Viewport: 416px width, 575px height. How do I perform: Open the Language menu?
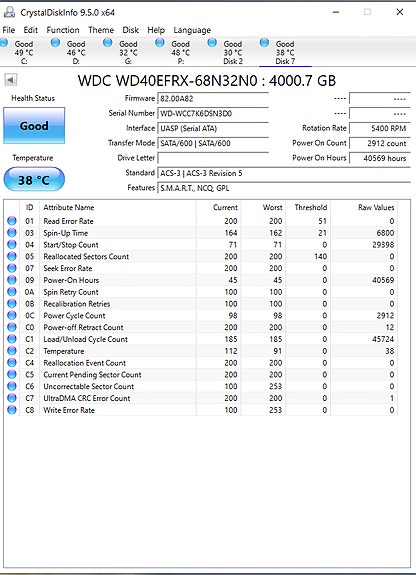tap(192, 30)
